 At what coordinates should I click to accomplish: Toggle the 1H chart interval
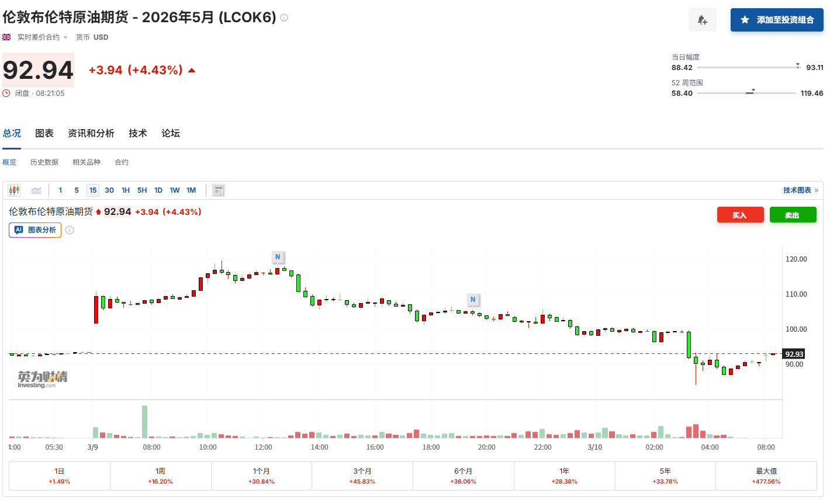(x=126, y=190)
